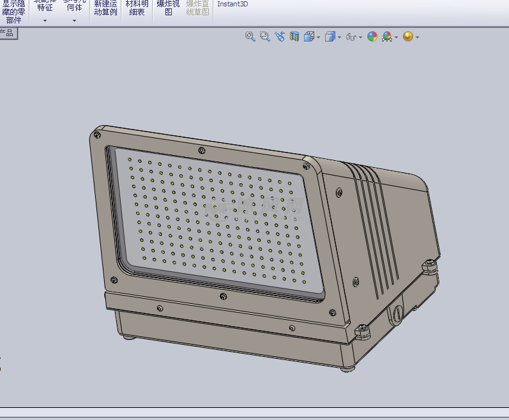Switch to the 产品 tab

point(8,33)
